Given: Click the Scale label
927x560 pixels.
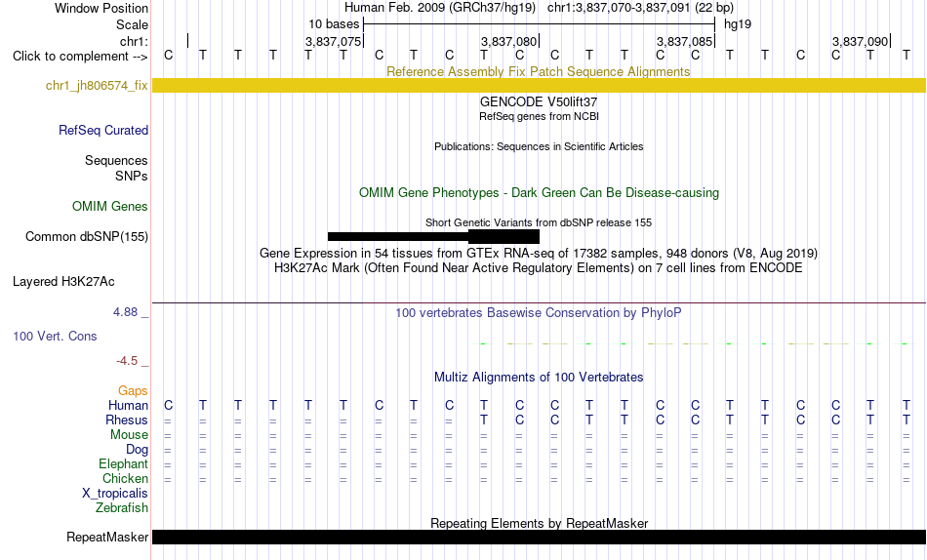Looking at the screenshot, I should click(132, 24).
